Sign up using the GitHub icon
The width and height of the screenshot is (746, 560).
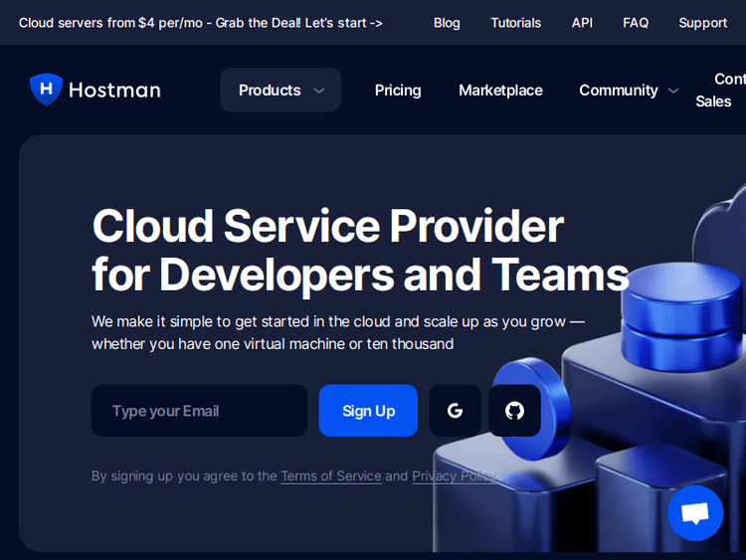[x=514, y=411]
